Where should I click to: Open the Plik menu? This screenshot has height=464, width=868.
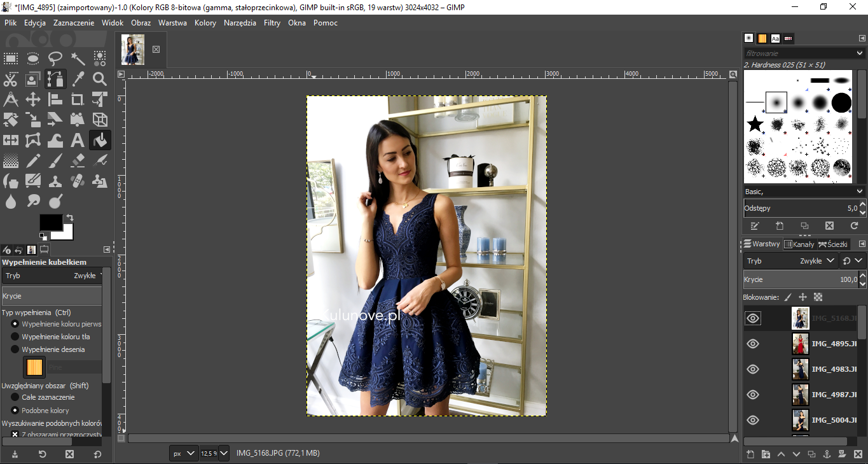point(10,23)
